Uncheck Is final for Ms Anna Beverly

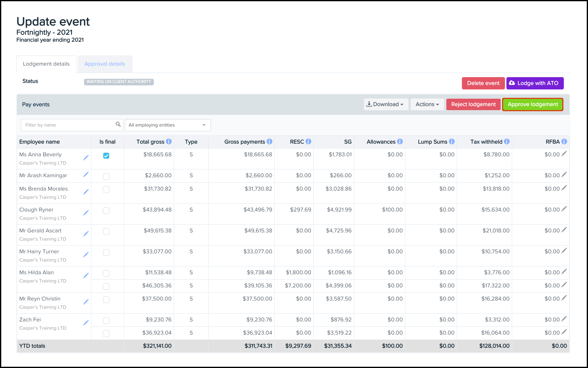[x=106, y=155]
